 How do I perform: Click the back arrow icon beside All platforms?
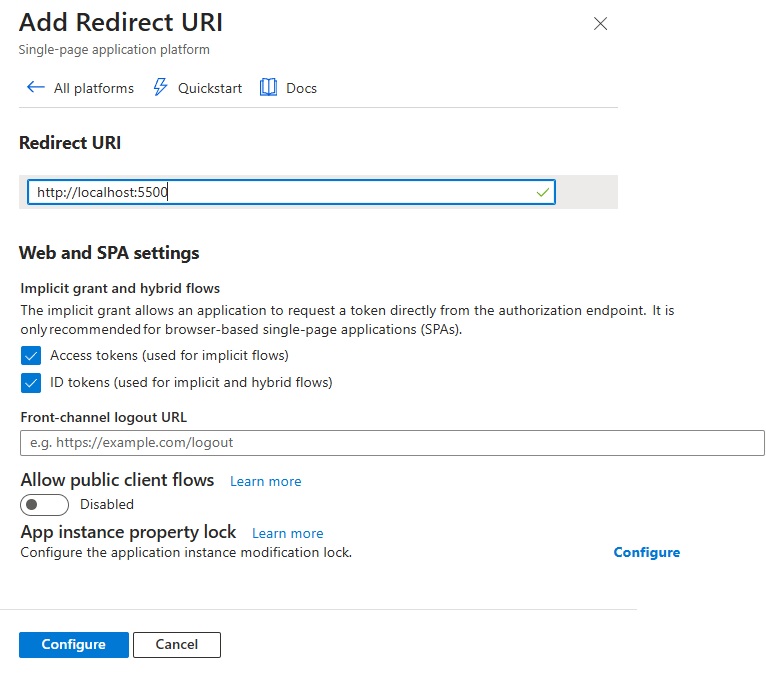[35, 88]
